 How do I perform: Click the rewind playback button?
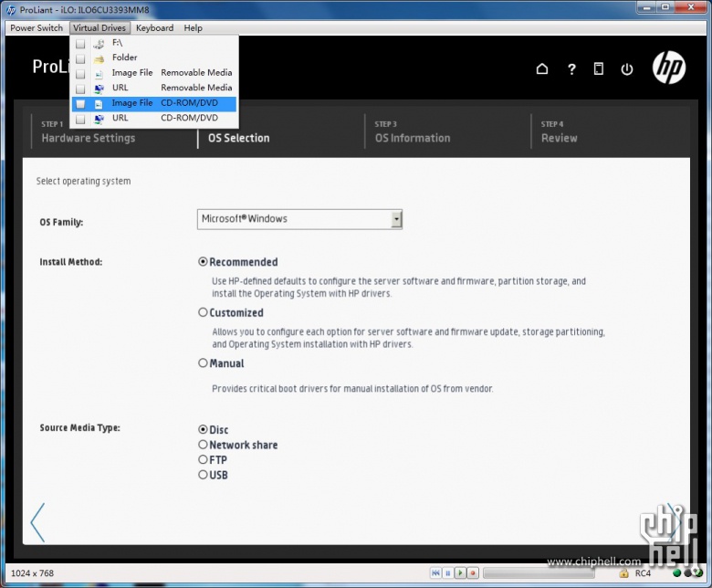[x=435, y=573]
